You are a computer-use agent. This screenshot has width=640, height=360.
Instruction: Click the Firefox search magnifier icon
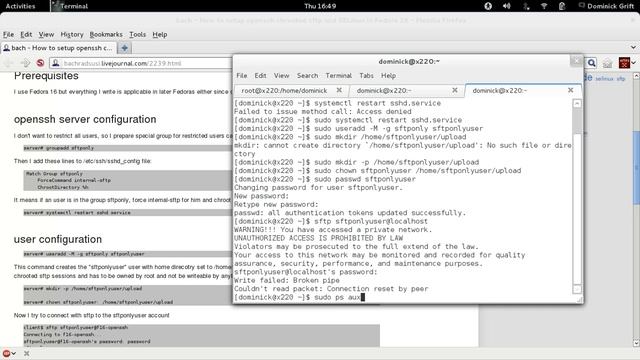(591, 63)
